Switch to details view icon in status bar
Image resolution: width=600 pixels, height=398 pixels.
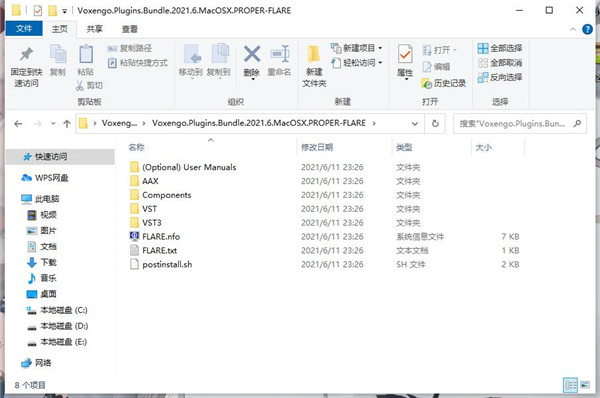570,385
